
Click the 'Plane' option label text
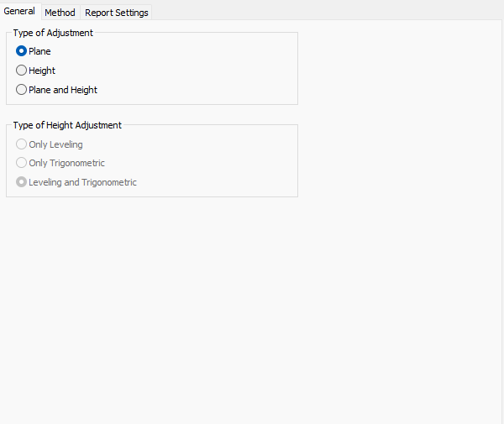39,51
